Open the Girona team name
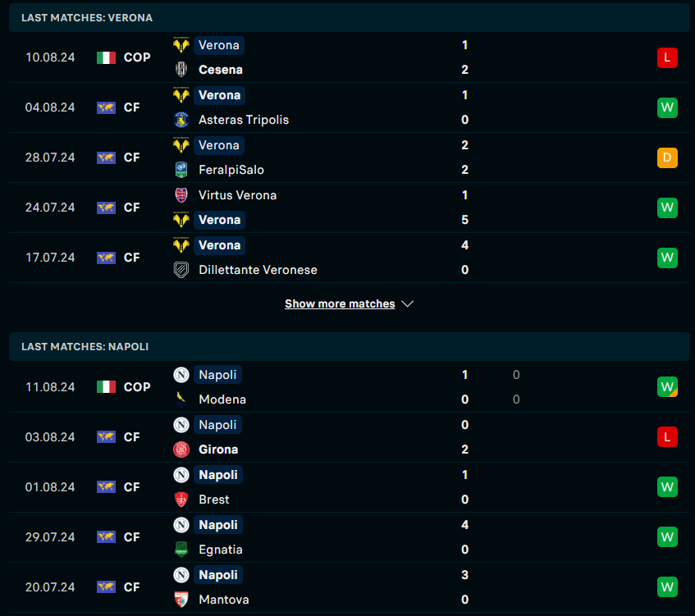 pos(218,449)
